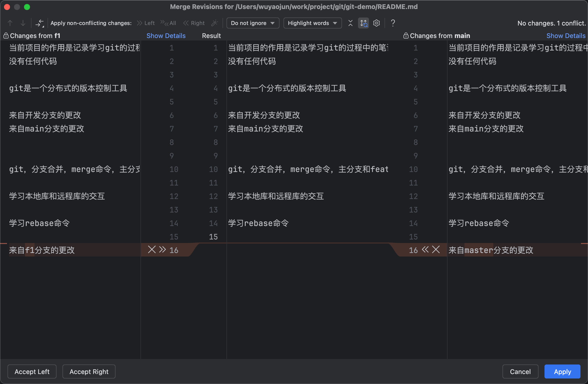The image size is (588, 384).
Task: Click the Accept Right button
Action: [x=89, y=371]
